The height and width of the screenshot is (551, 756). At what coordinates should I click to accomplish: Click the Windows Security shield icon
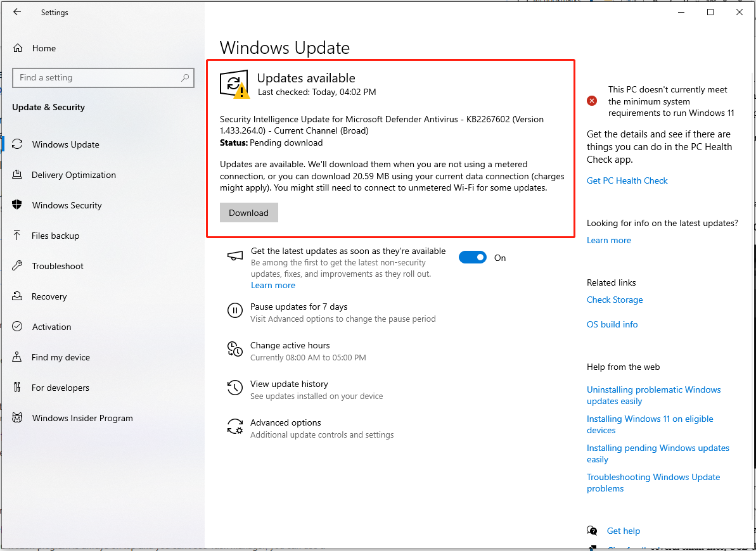pyautogui.click(x=18, y=205)
